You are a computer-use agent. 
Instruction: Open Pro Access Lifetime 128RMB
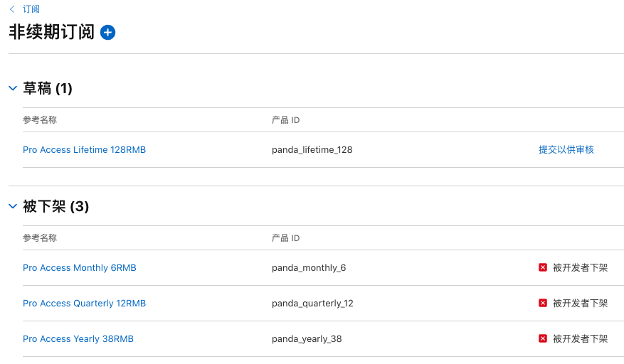tap(84, 149)
